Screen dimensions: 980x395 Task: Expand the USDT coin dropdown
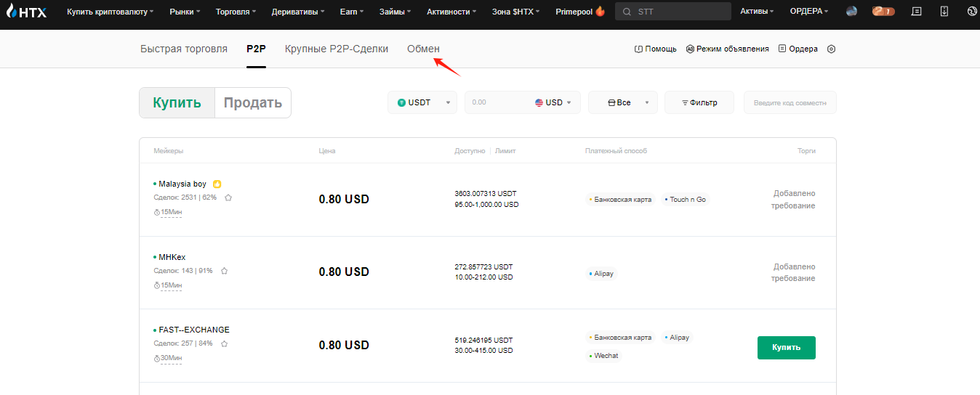click(423, 103)
